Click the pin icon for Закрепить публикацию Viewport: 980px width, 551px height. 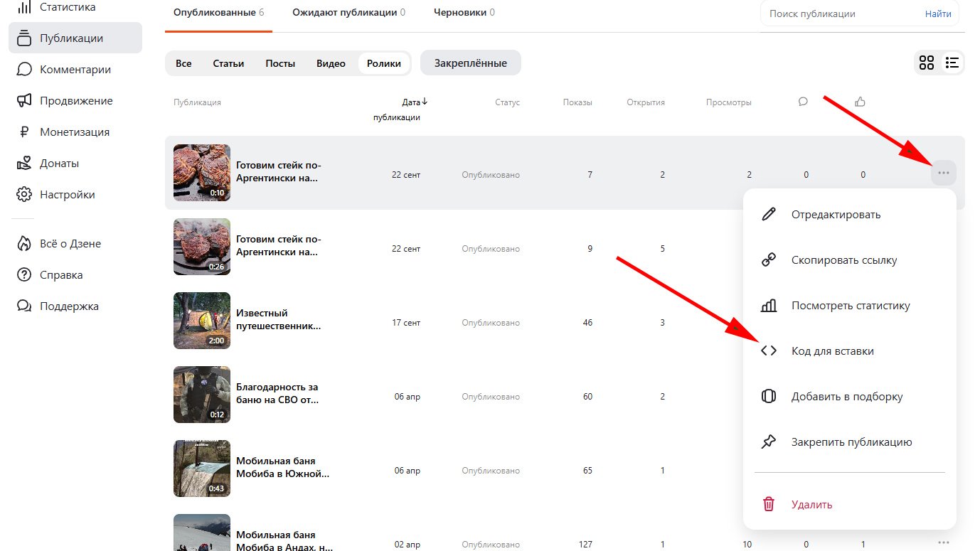(769, 442)
